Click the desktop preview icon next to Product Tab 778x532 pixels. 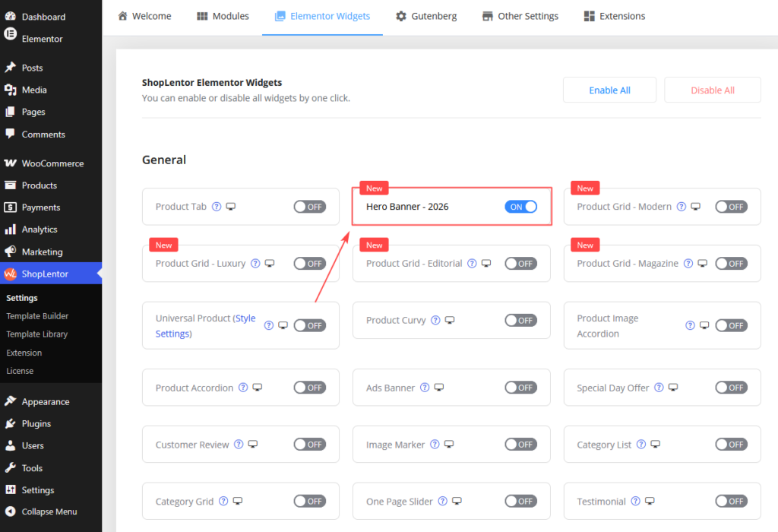(x=231, y=207)
